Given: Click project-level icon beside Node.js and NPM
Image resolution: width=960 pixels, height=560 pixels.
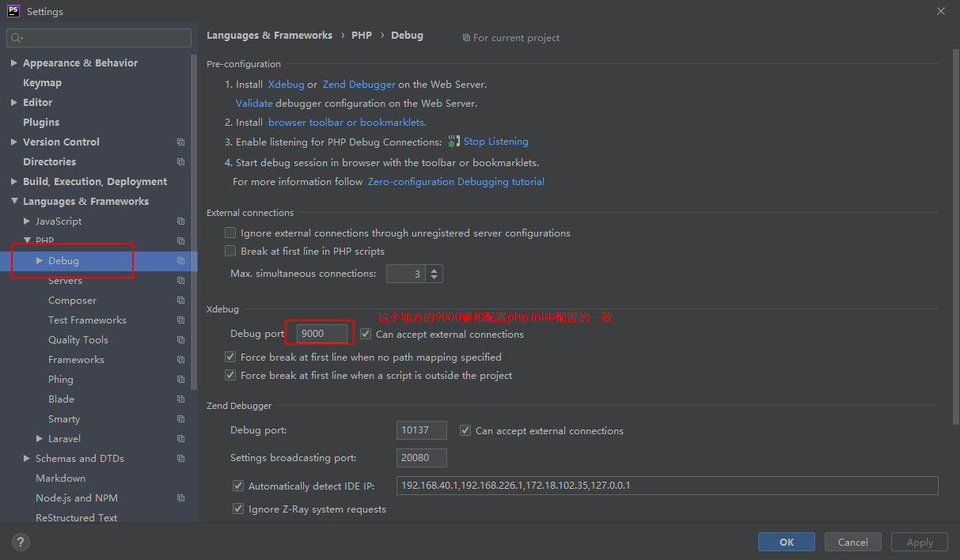Looking at the screenshot, I should pos(180,498).
